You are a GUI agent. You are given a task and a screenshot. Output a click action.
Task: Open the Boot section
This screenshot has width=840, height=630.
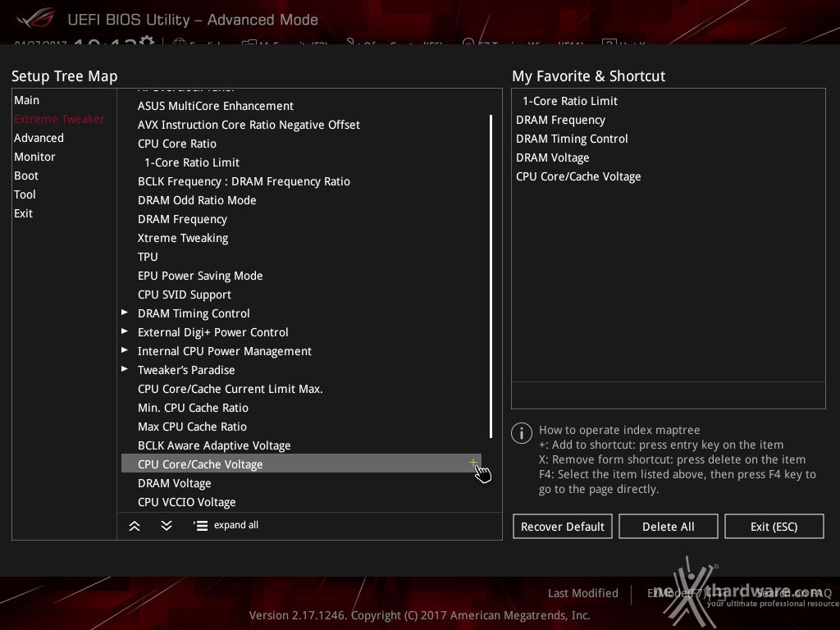26,176
